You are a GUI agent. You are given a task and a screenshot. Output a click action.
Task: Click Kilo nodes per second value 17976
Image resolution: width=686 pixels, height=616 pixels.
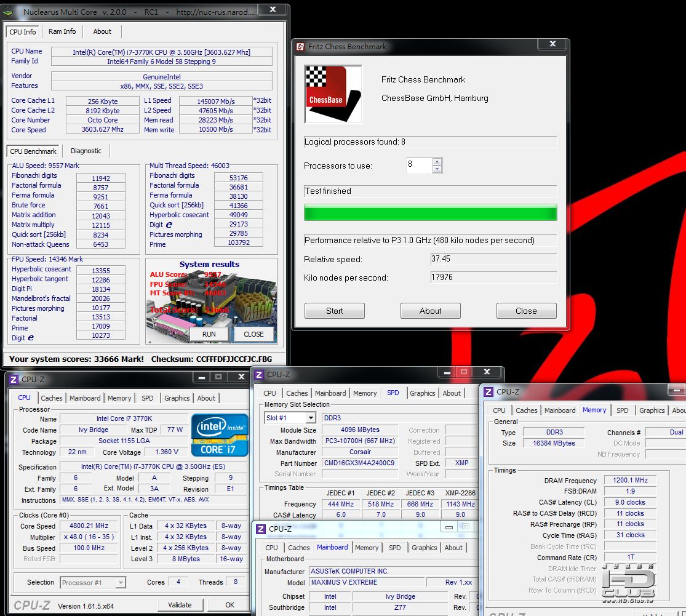pos(493,278)
